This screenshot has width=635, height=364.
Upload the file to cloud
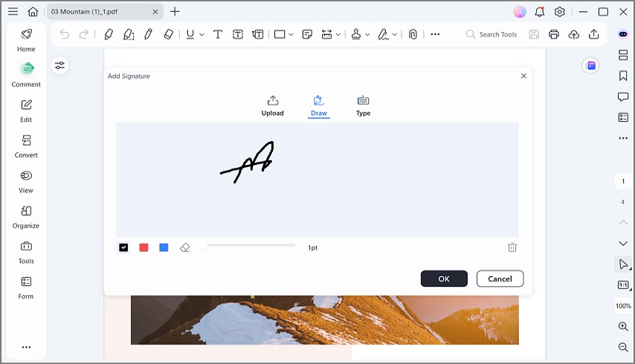(574, 34)
